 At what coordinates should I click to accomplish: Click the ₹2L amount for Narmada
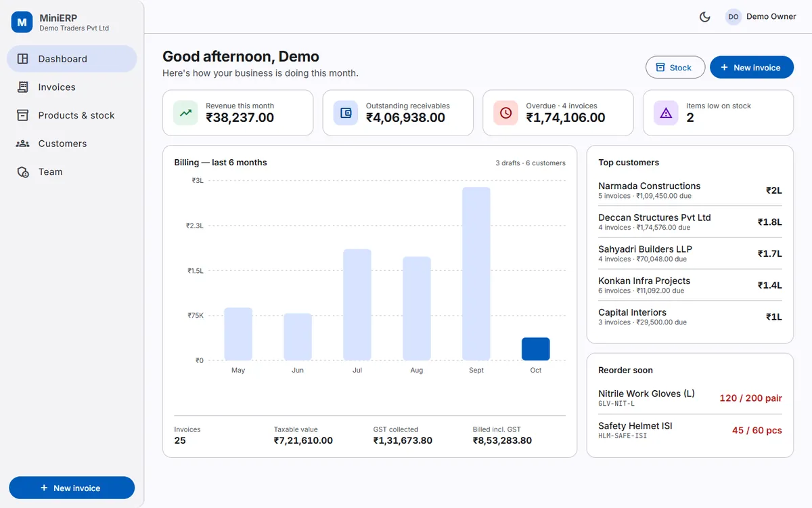[x=774, y=190]
